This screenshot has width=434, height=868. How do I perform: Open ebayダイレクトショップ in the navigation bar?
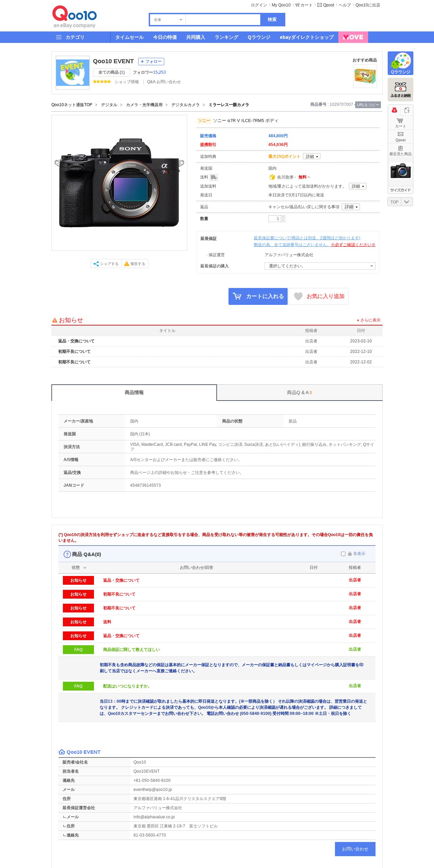(x=307, y=37)
